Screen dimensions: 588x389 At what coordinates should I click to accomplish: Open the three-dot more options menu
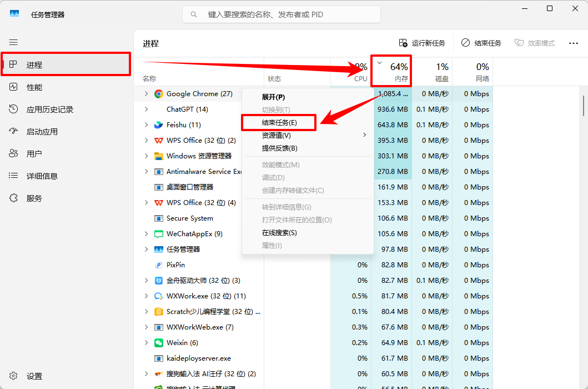574,43
